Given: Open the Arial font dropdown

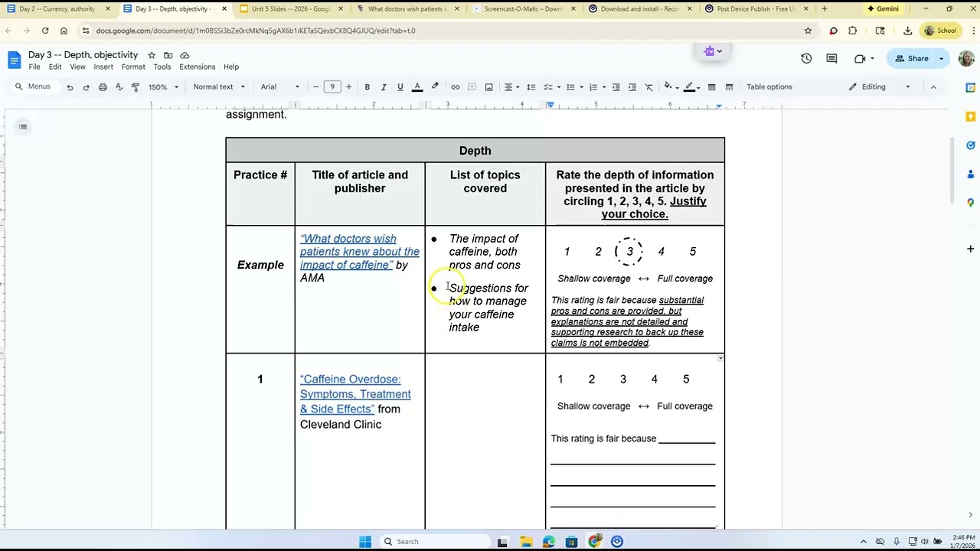Looking at the screenshot, I should tap(279, 87).
